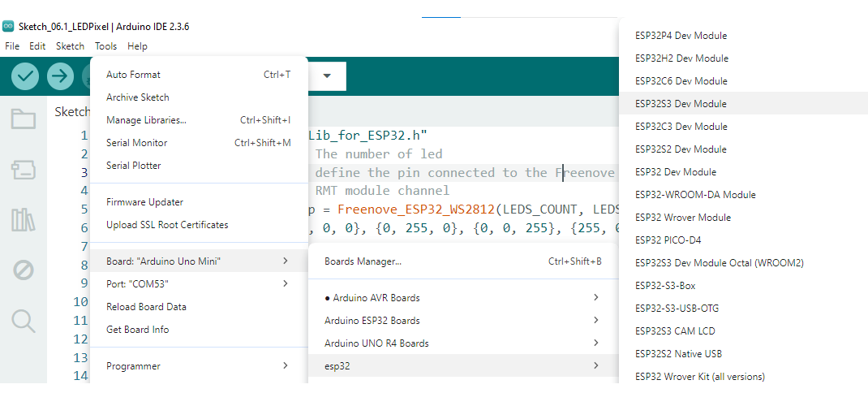
Task: Open Boards Manager... menu entry
Action: tap(363, 261)
